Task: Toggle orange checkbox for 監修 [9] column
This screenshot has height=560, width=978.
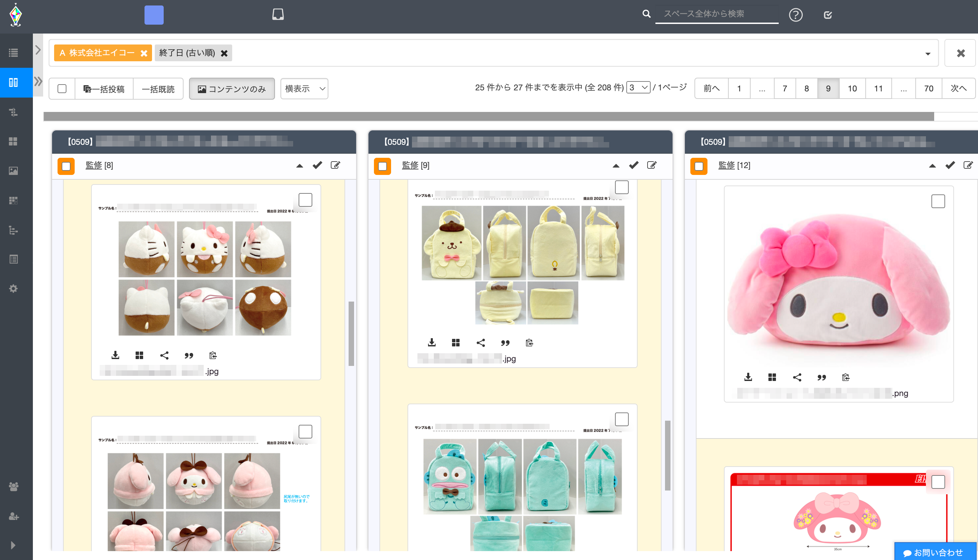Action: point(383,166)
